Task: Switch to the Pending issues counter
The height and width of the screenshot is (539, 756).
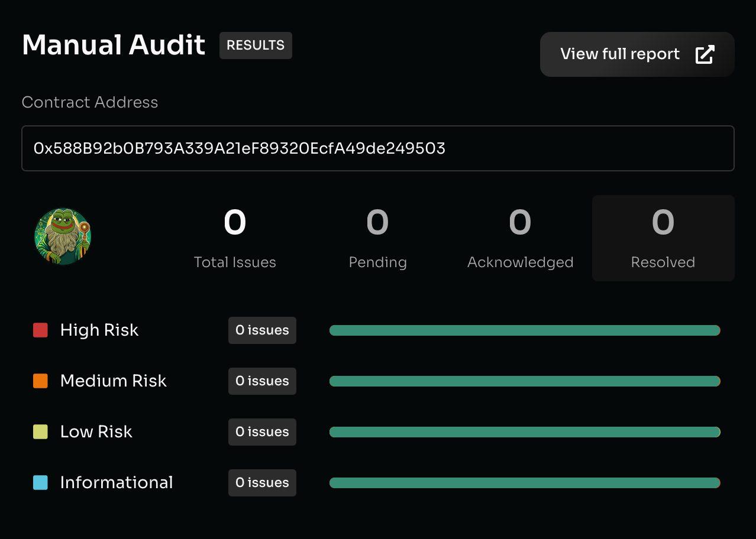Action: 377,238
